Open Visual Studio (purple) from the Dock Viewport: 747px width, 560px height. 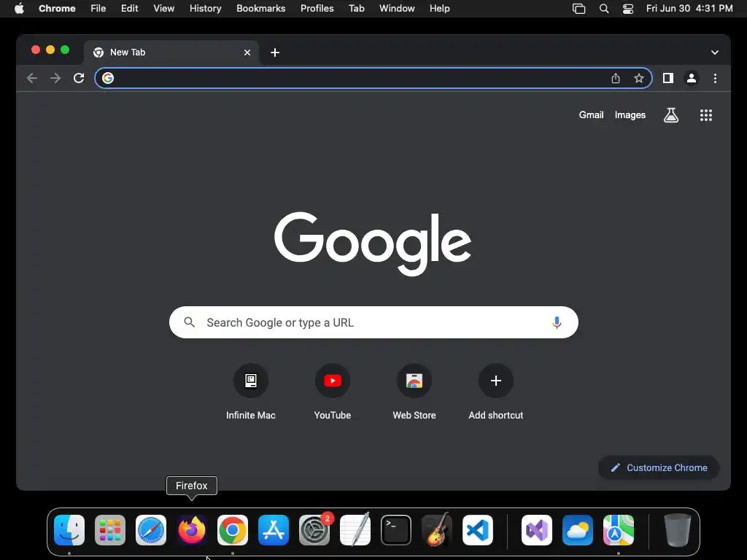[x=537, y=530]
